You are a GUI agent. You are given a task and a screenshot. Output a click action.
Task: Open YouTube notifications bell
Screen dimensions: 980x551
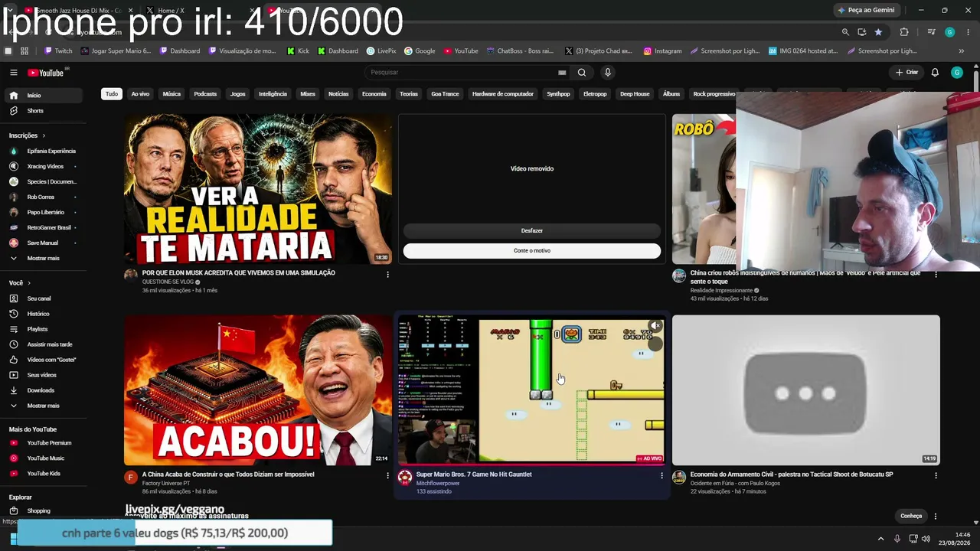coord(935,73)
